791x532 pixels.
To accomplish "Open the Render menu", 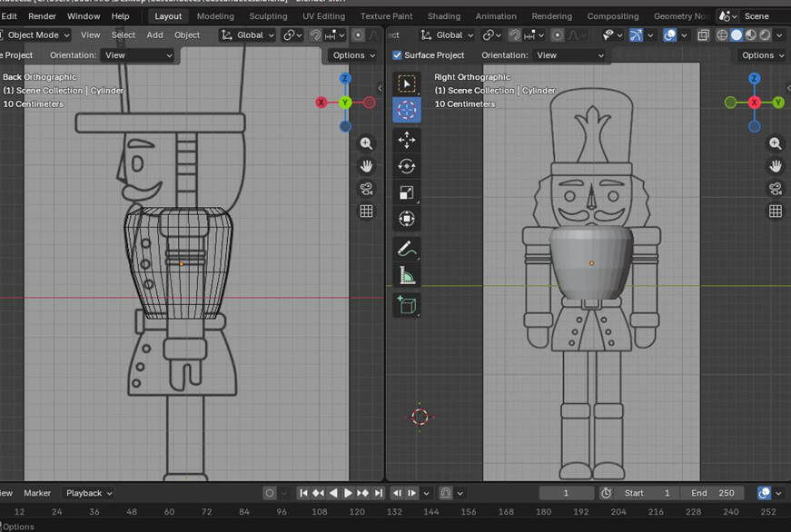I will (42, 16).
